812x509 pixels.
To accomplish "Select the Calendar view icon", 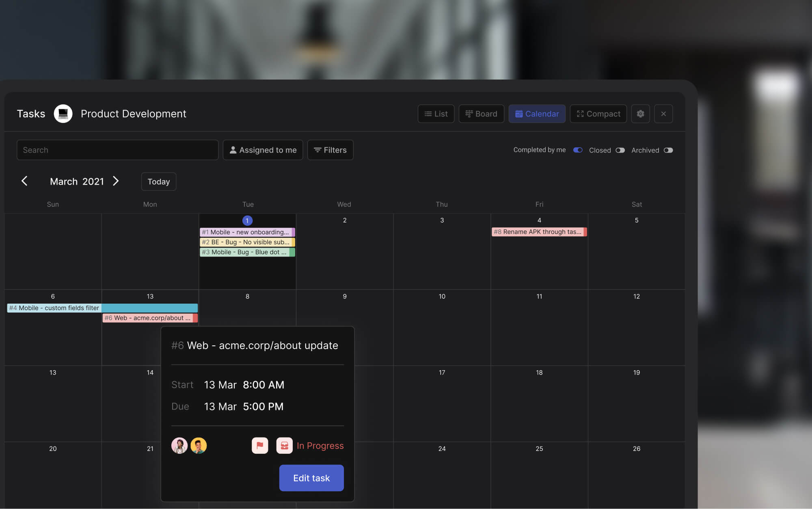I will (519, 114).
